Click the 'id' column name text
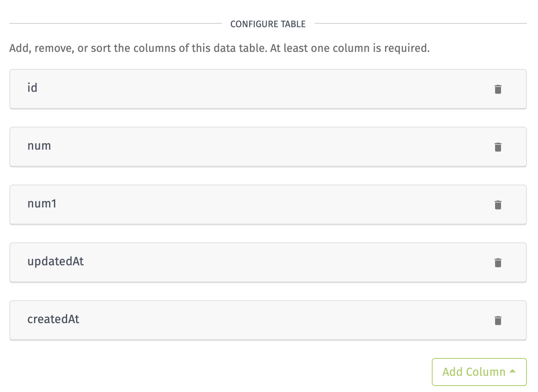This screenshot has height=392, width=538. 32,88
